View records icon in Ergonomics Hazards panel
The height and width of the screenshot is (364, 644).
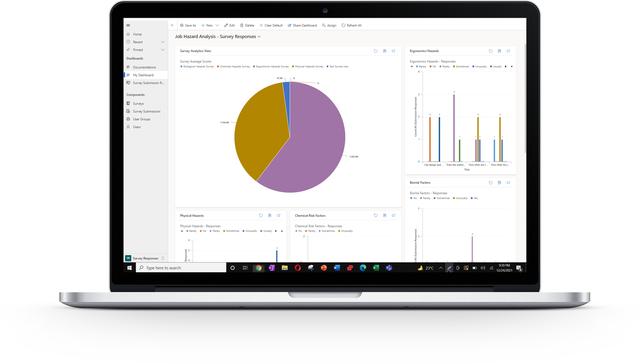[499, 51]
